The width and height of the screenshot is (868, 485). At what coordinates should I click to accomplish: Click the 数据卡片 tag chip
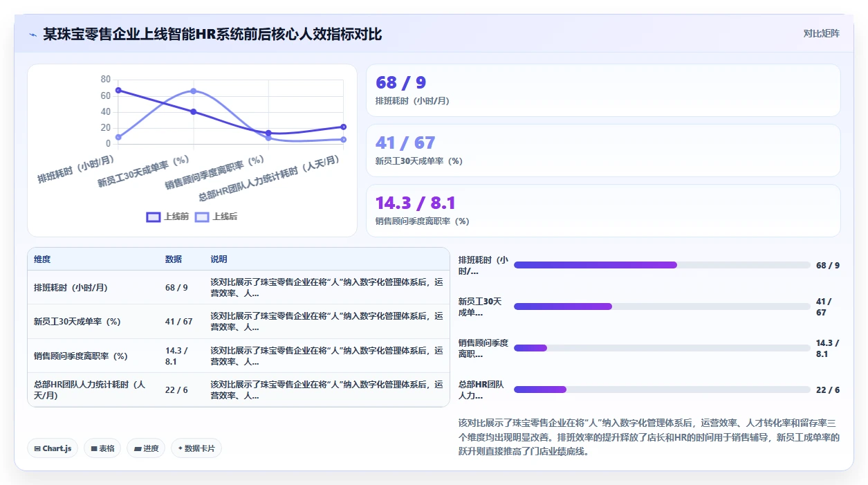(x=196, y=448)
